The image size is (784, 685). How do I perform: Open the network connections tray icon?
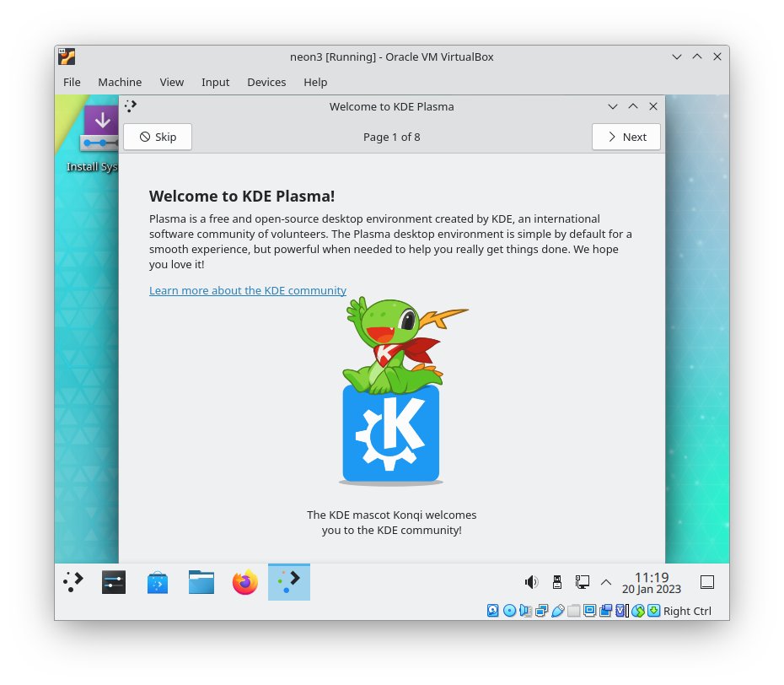click(x=582, y=582)
